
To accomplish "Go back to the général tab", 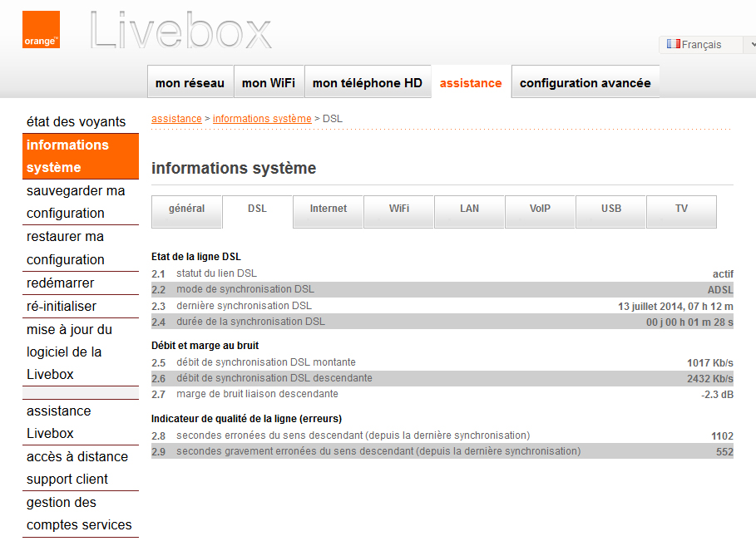I will 186,211.
